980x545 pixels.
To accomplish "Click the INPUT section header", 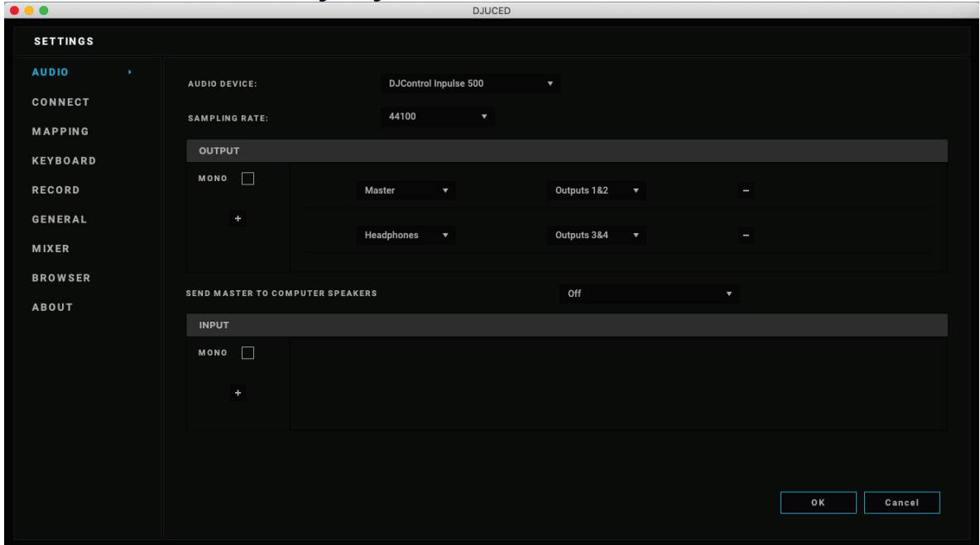I will [x=567, y=325].
